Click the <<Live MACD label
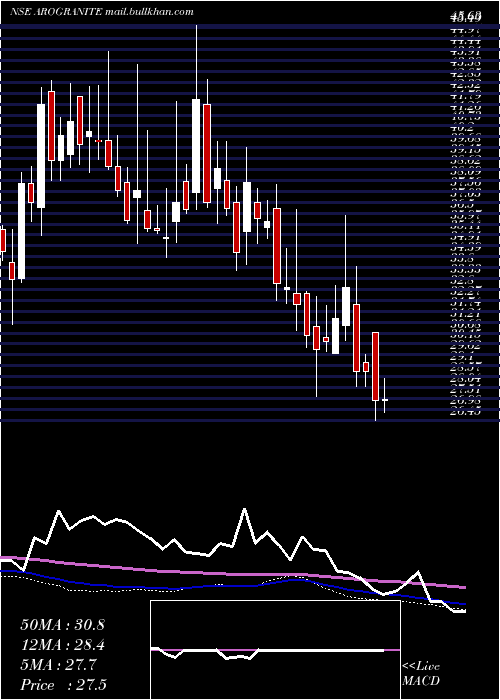Screen dimensions: 500x700 [421, 674]
